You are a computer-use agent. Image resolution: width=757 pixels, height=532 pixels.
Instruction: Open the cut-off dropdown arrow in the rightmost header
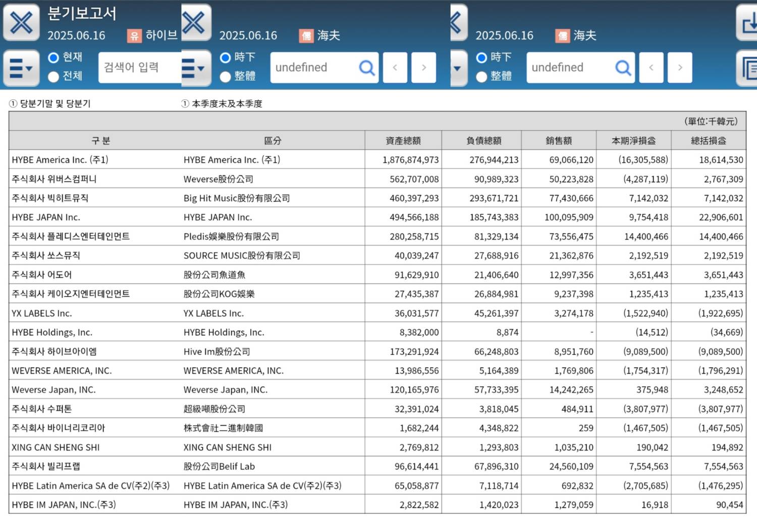coord(459,68)
